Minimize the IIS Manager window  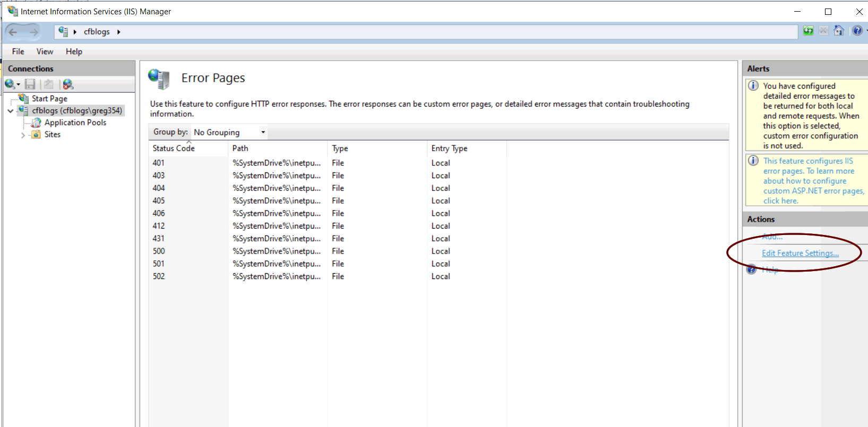pyautogui.click(x=797, y=11)
